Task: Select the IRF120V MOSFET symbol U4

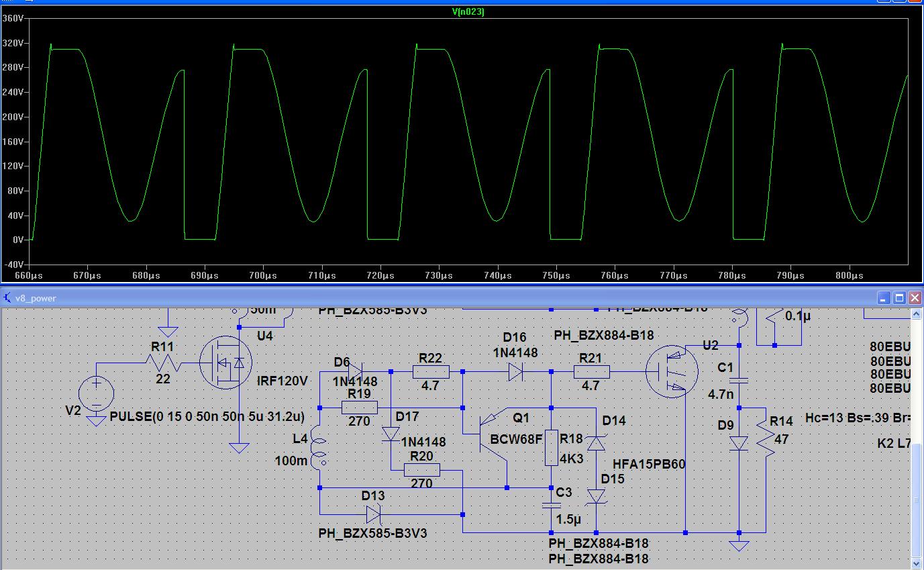Action: point(226,363)
